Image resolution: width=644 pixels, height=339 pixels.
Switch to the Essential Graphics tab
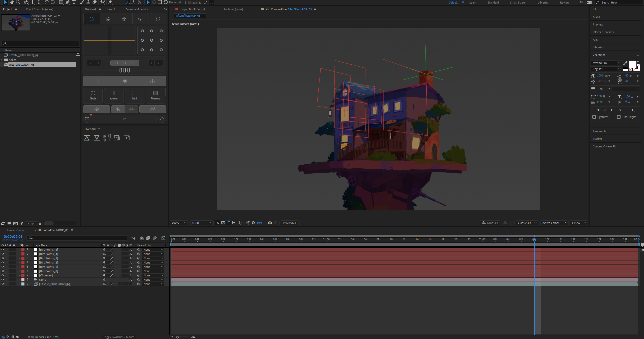click(137, 9)
